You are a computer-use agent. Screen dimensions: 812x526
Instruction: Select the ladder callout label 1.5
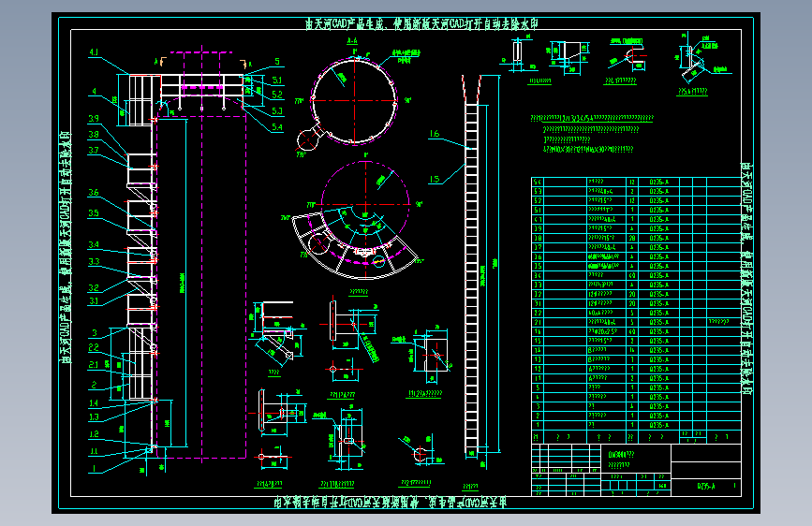[x=434, y=179]
